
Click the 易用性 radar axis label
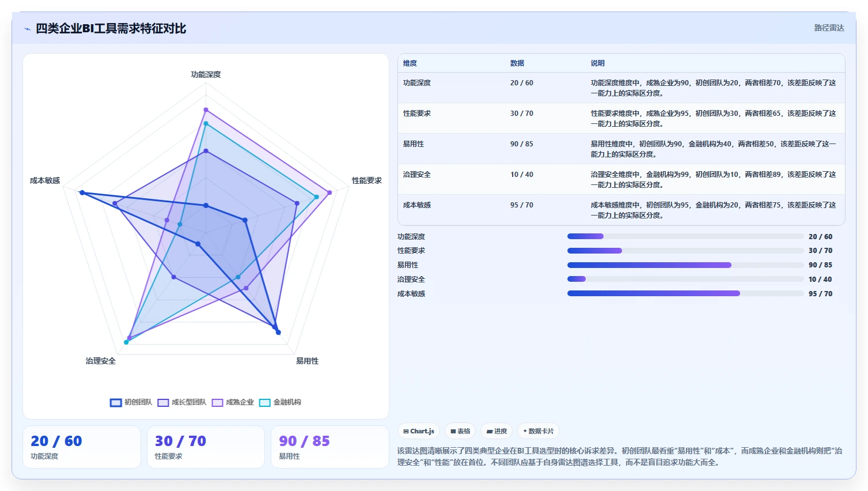pos(307,361)
